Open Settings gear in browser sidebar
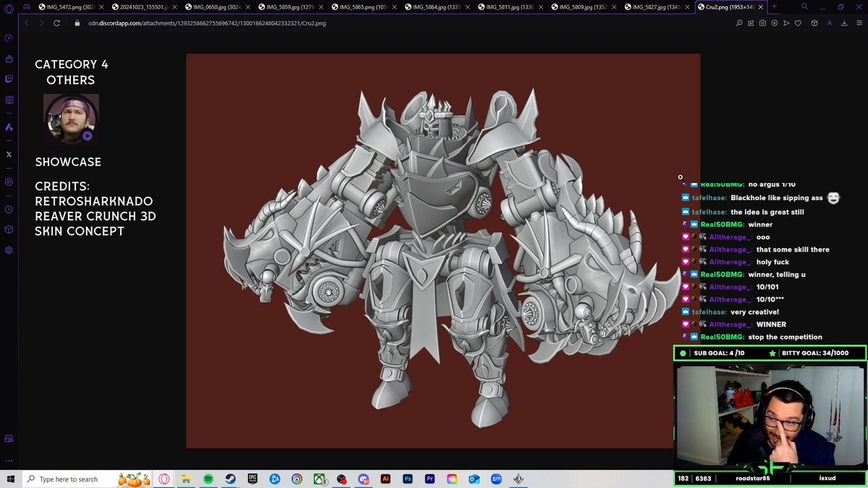868x488 pixels. tap(9, 249)
